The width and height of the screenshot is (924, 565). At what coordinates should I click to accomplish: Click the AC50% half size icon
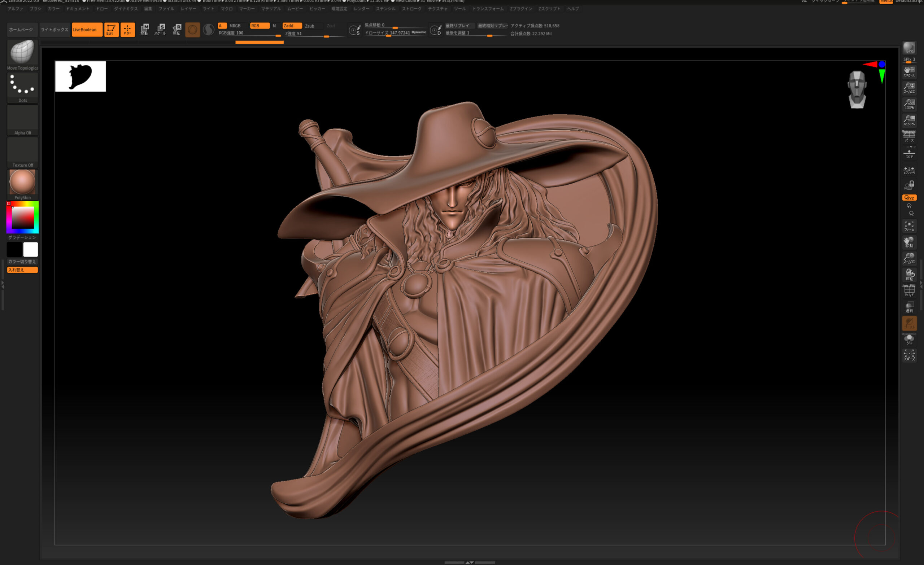click(x=909, y=121)
